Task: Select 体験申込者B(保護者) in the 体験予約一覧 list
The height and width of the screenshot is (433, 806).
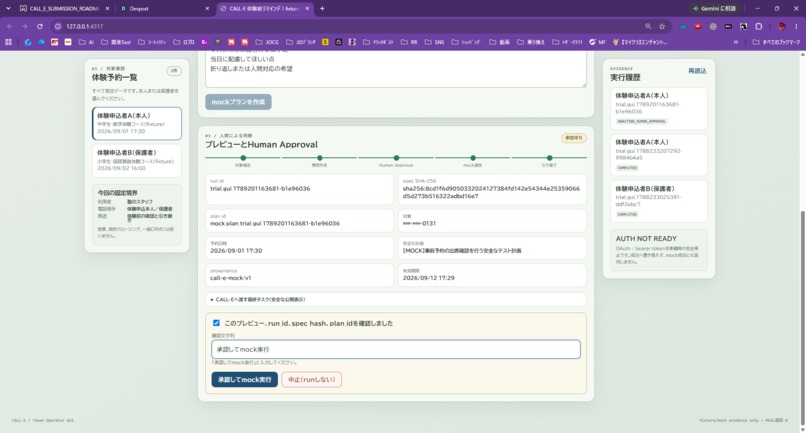Action: tap(137, 160)
